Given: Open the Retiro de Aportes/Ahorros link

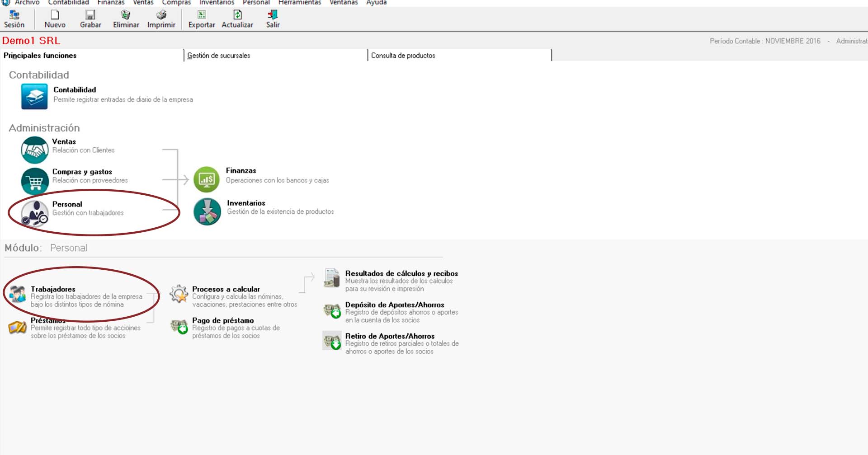Looking at the screenshot, I should [390, 336].
